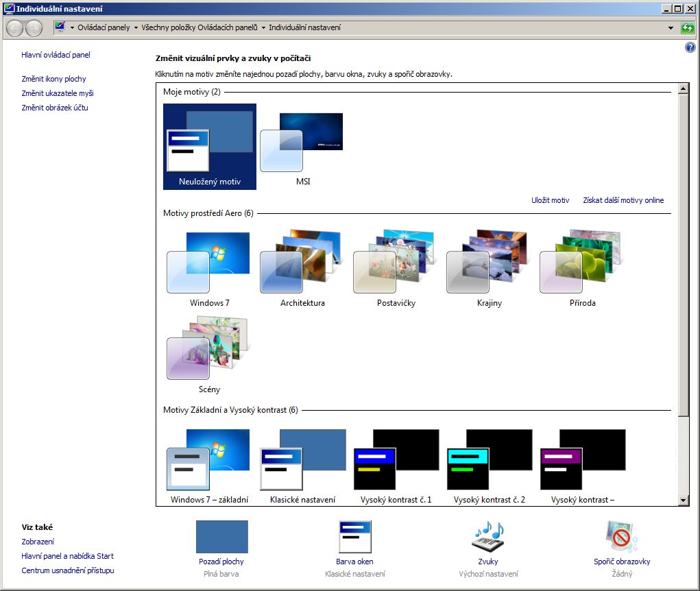
Task: Open Změnit ikony plochy link
Action: pos(53,79)
